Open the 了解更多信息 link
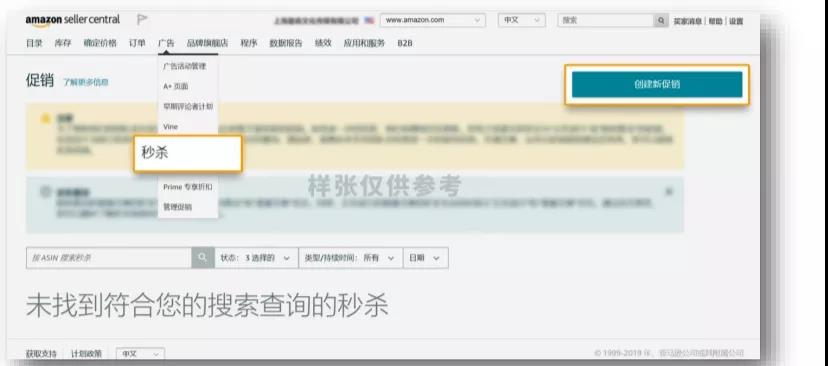This screenshot has height=366, width=828. coord(86,82)
